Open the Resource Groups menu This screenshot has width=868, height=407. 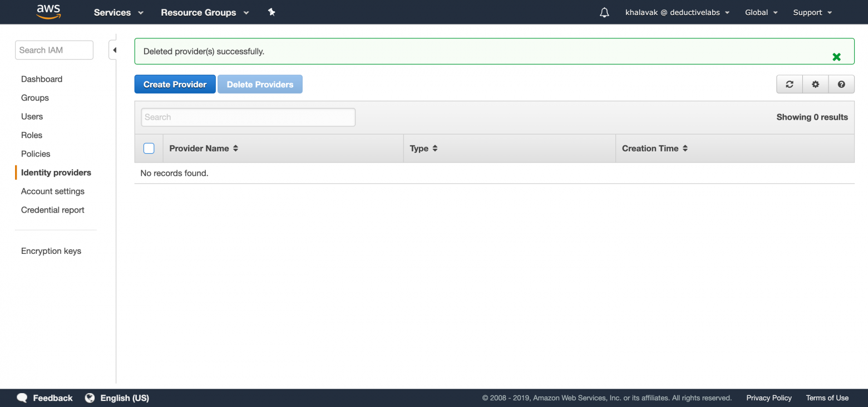(204, 12)
